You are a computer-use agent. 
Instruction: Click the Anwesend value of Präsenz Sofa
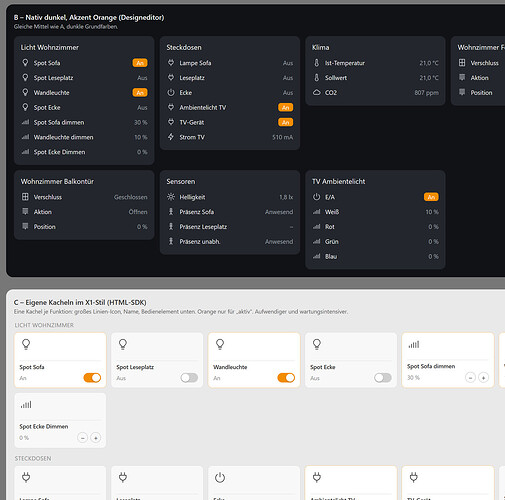pyautogui.click(x=279, y=212)
